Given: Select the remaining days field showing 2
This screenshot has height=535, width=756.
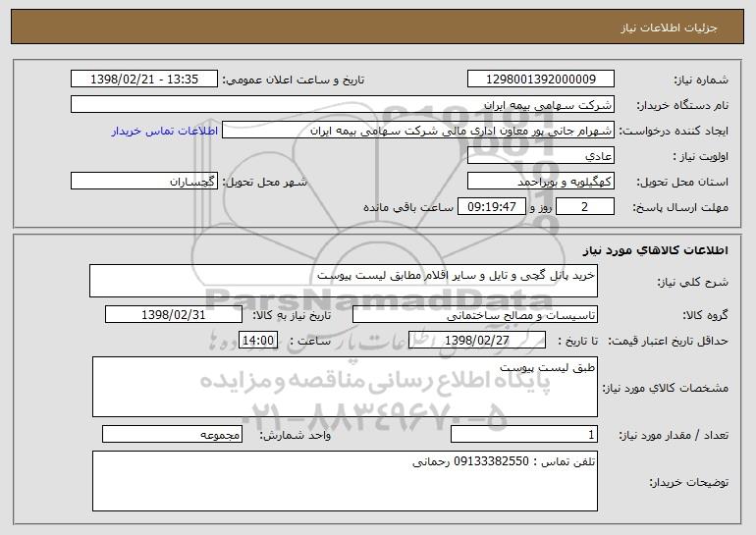Looking at the screenshot, I should 585,206.
